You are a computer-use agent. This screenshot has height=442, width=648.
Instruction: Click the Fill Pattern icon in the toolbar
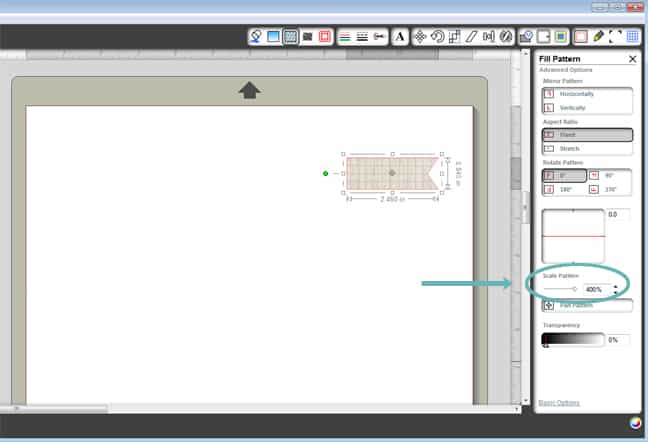pos(290,36)
